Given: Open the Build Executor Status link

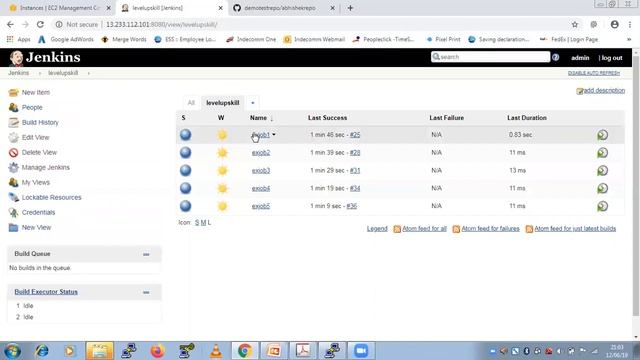Looking at the screenshot, I should tap(46, 292).
